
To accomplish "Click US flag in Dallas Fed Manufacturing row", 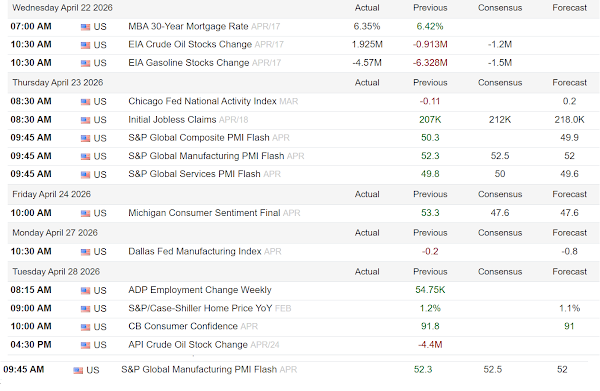I will click(85, 252).
